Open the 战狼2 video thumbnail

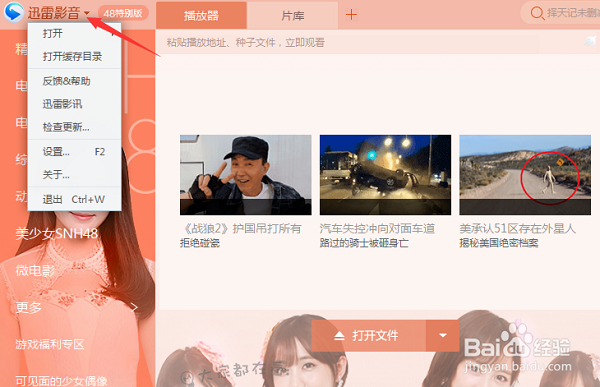[246, 175]
